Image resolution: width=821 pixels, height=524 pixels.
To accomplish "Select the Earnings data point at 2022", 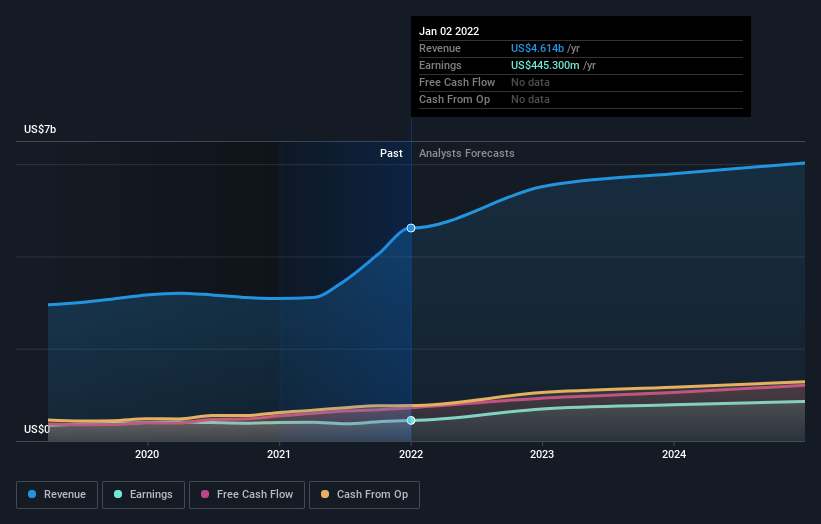I will pyautogui.click(x=411, y=420).
